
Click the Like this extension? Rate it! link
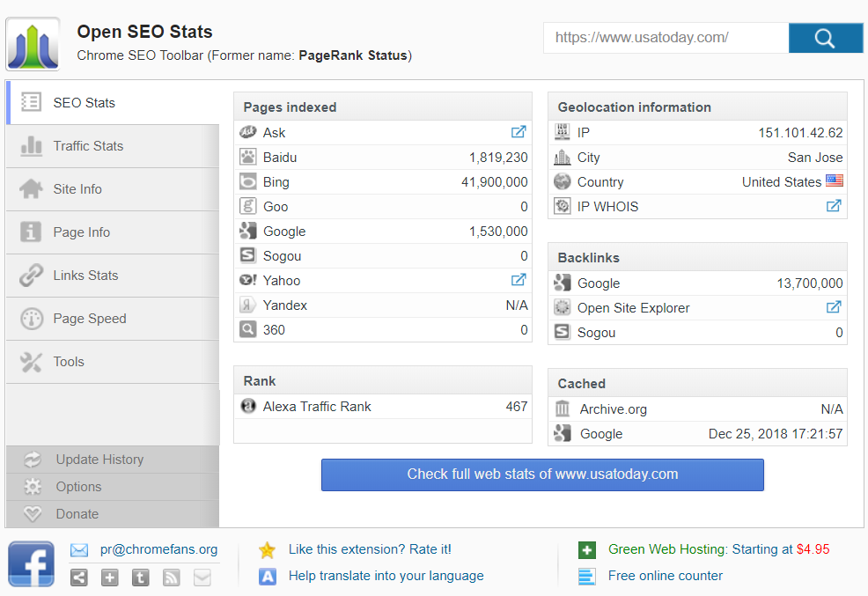(x=370, y=549)
